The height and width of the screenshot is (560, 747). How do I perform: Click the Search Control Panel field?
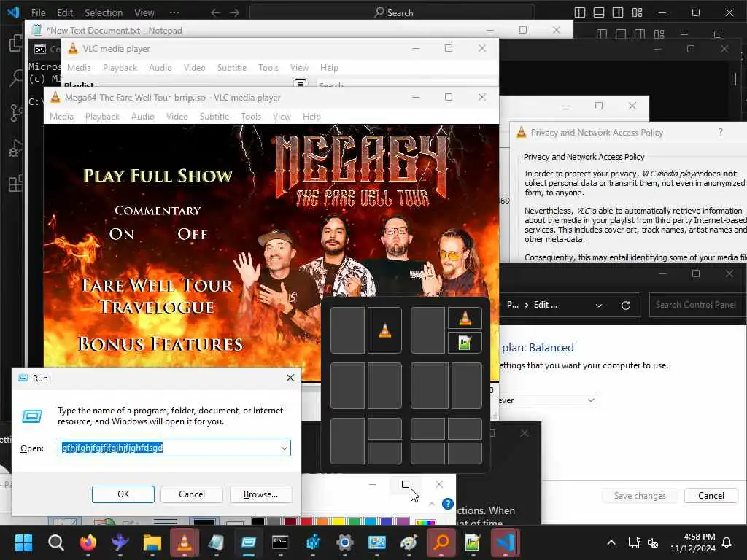point(697,305)
